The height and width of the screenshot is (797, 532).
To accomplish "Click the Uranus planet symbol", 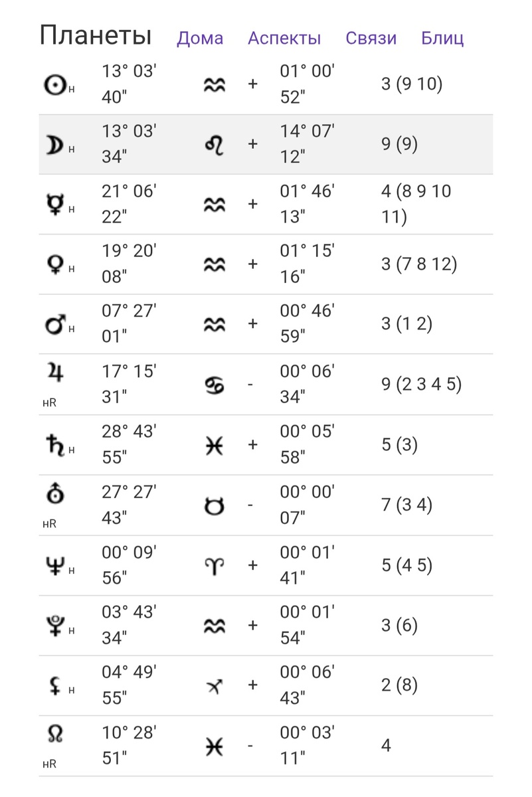I will pyautogui.click(x=54, y=493).
